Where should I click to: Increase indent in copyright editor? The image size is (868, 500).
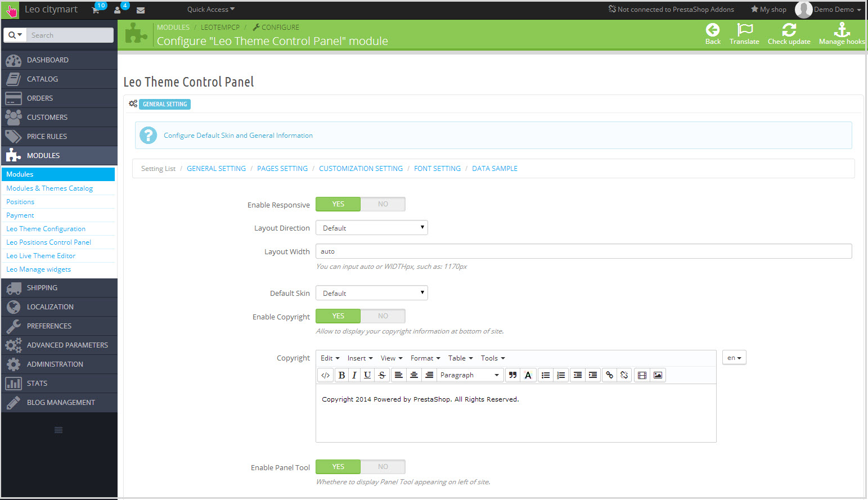pyautogui.click(x=593, y=375)
